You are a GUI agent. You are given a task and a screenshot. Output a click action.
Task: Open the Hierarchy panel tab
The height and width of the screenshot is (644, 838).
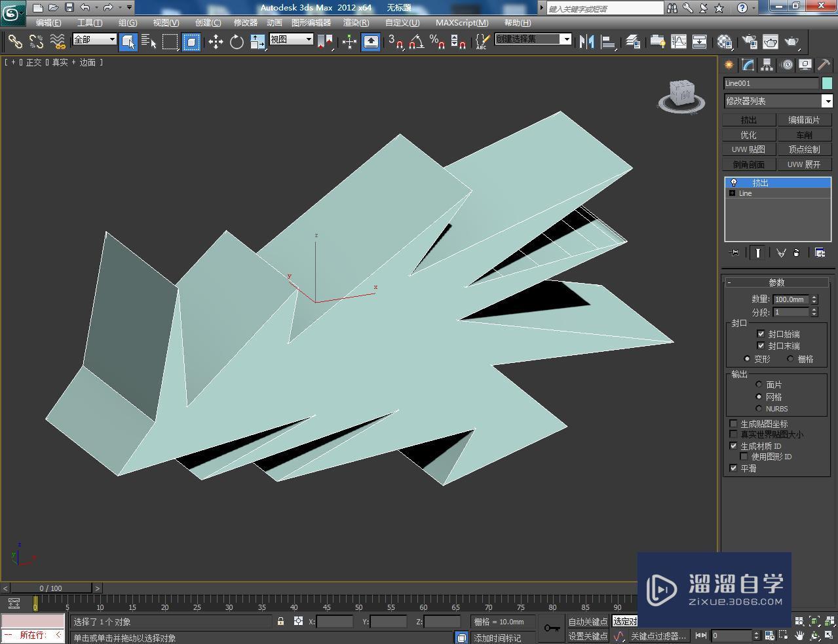767,65
